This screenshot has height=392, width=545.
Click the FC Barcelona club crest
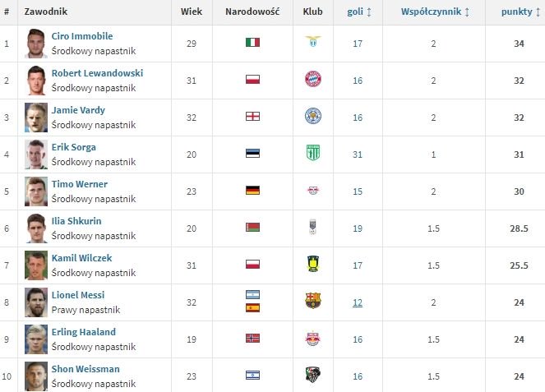click(312, 301)
